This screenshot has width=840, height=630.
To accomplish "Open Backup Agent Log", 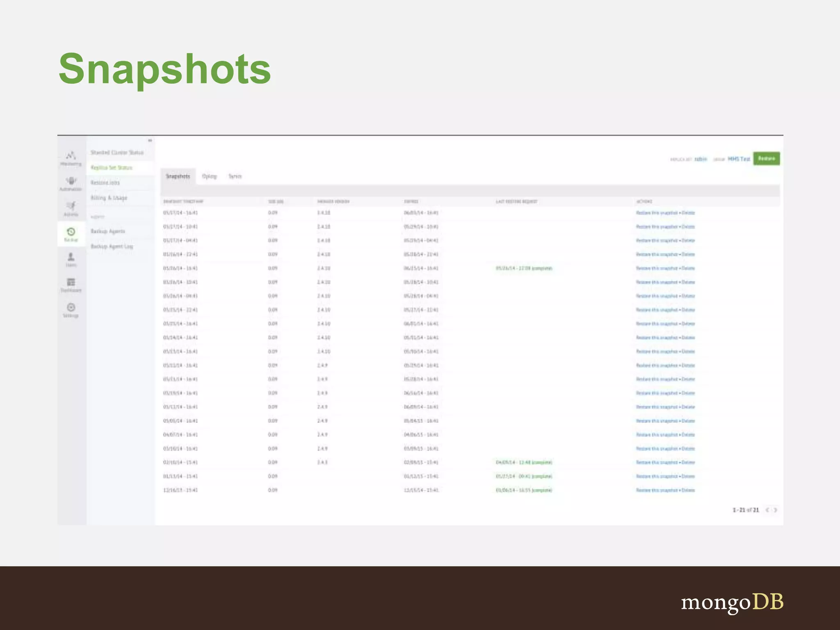I will click(112, 247).
